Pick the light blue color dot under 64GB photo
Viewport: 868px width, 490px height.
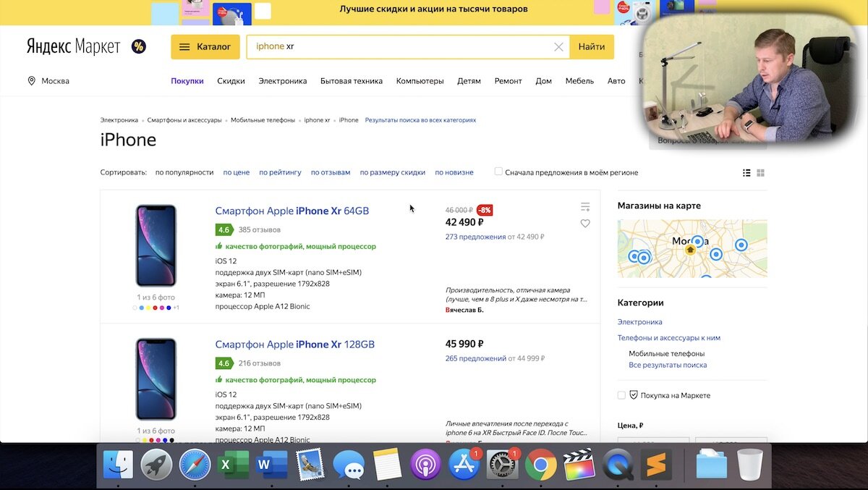tap(142, 308)
